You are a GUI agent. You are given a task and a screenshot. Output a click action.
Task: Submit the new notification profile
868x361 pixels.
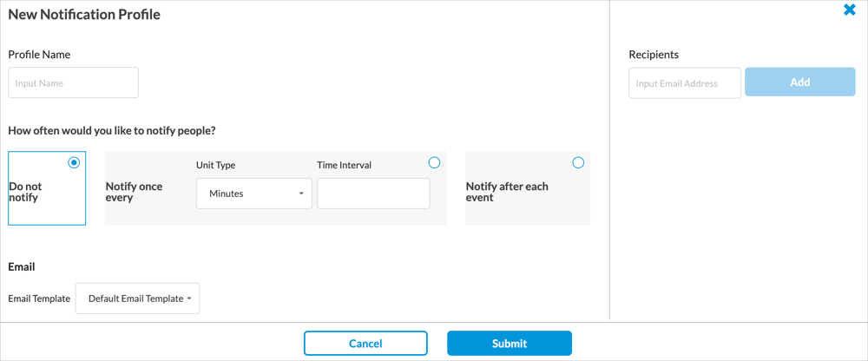[510, 344]
